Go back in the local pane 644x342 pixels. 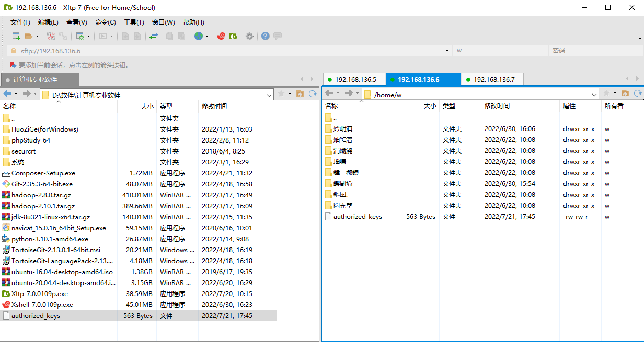click(7, 93)
